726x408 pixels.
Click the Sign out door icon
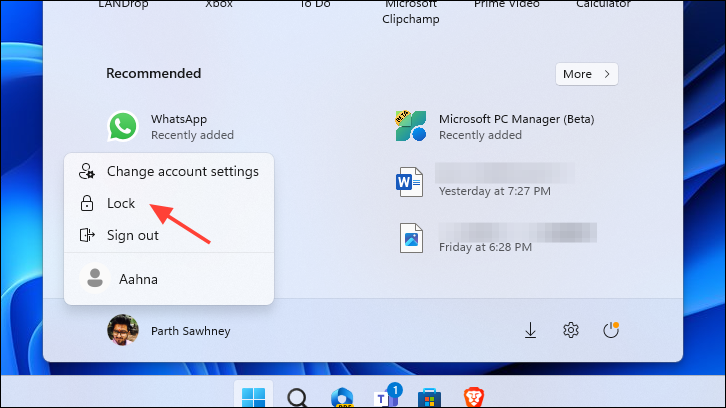87,235
